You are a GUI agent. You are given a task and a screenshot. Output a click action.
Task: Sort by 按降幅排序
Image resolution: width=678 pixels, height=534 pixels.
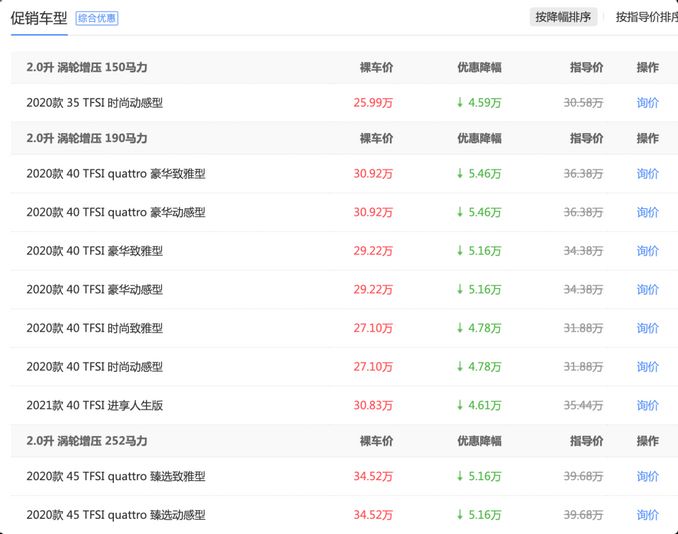point(563,17)
